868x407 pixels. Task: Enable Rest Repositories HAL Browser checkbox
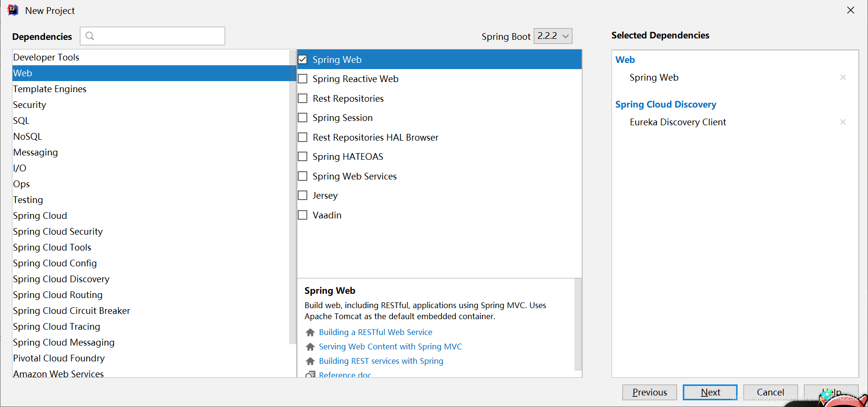303,137
